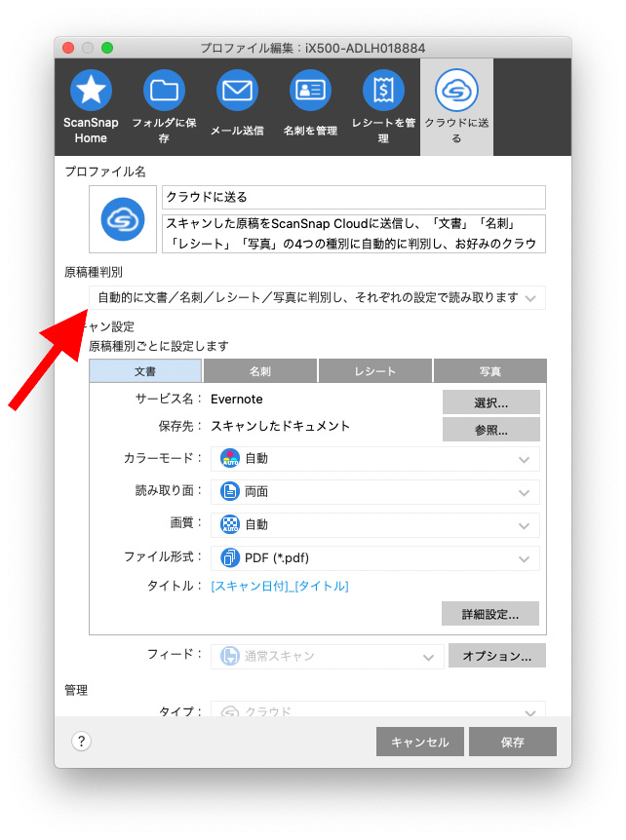The image size is (626, 840).
Task: Click the 原稿種別ごとに設定します text
Action: click(159, 346)
